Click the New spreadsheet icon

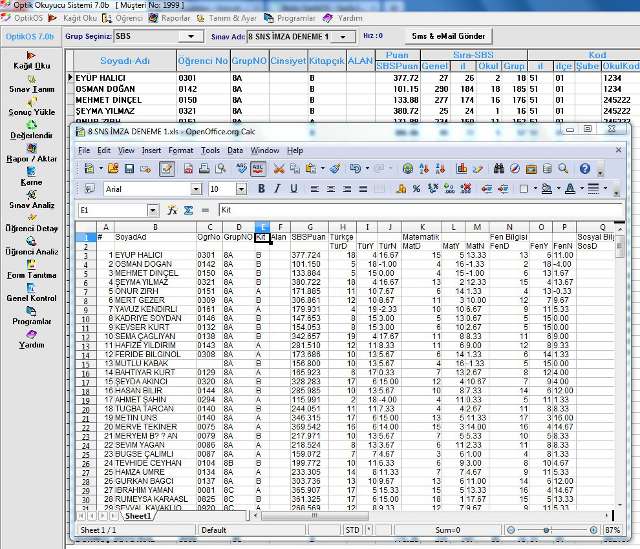click(89, 169)
